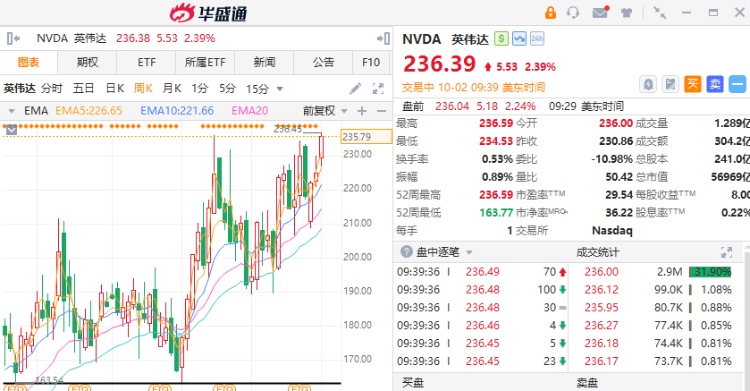750x391 pixels.
Task: Click the EMA10:221.66 indicator label
Action: pos(177,111)
